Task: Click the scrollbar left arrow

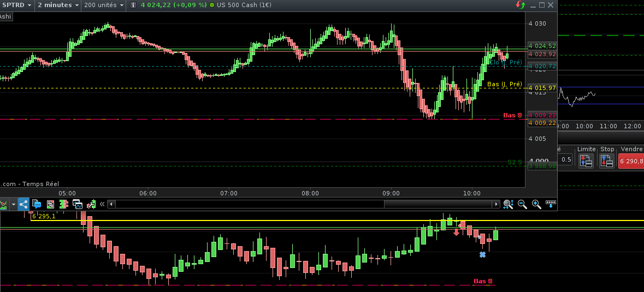Action: 111,204
